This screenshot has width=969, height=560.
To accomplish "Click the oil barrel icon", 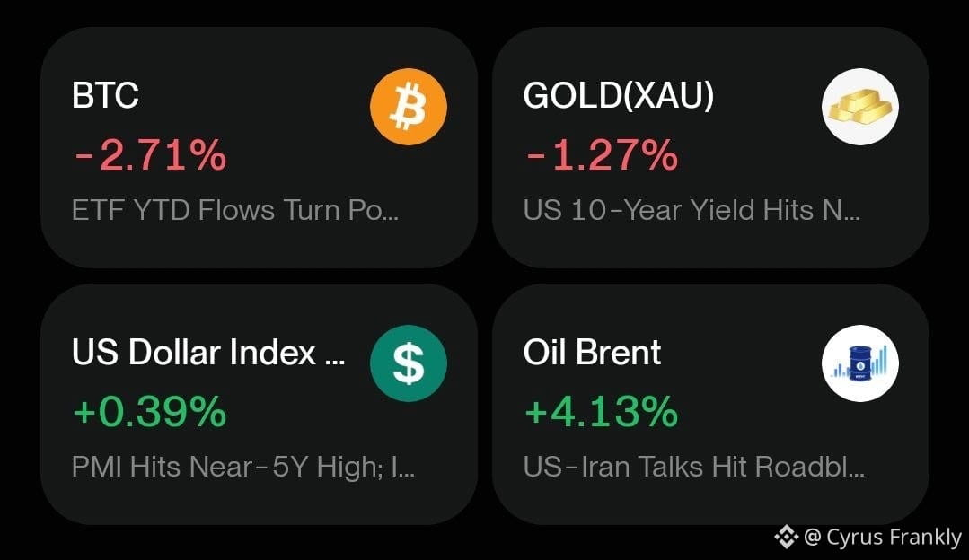I will [860, 363].
